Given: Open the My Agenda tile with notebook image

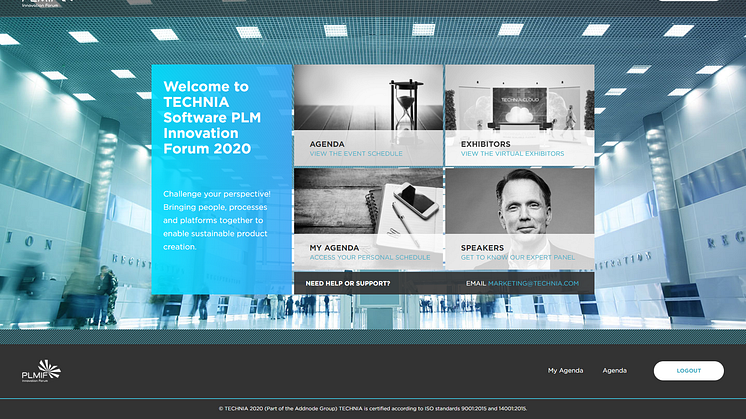Looking at the screenshot, I should click(368, 219).
